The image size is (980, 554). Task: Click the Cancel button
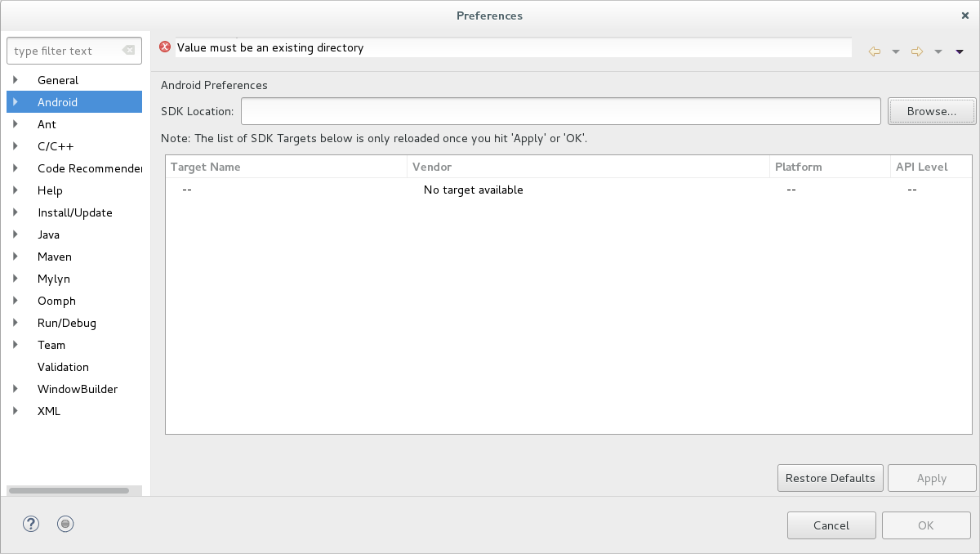coord(831,525)
